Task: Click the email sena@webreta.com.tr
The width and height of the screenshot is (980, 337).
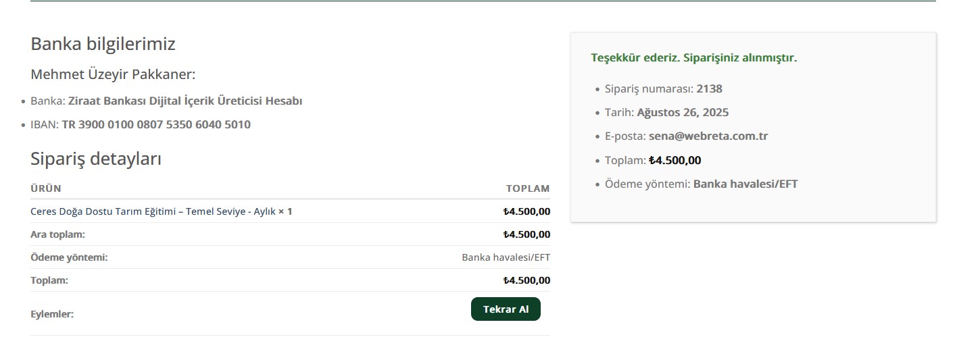Action: (708, 136)
